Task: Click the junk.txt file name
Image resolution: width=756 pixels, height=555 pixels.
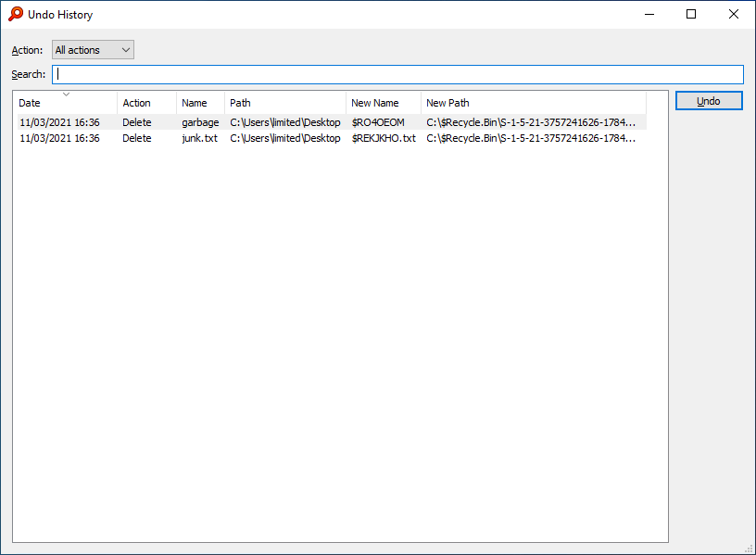Action: pyautogui.click(x=199, y=138)
